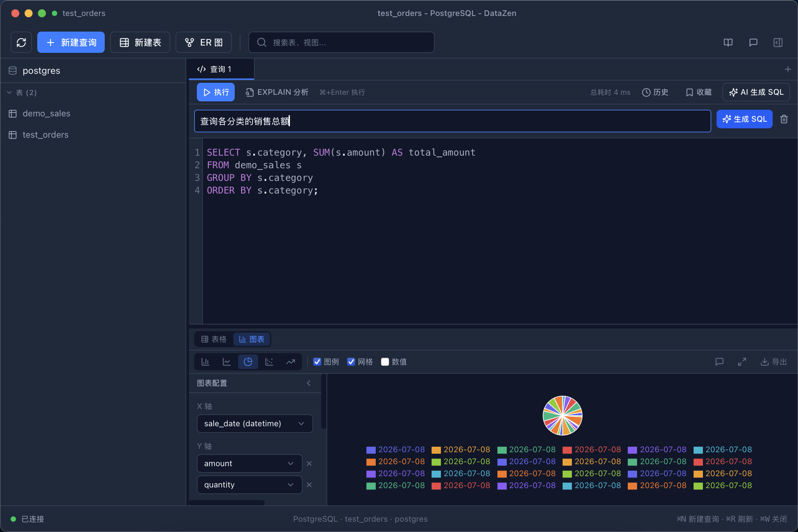Select the scatter chart type icon

point(269,362)
